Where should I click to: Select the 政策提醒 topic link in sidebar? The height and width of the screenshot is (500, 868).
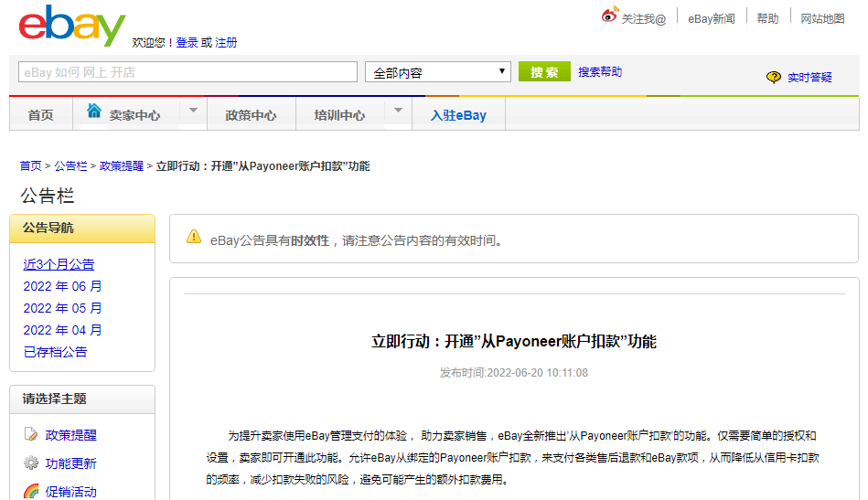(70, 435)
